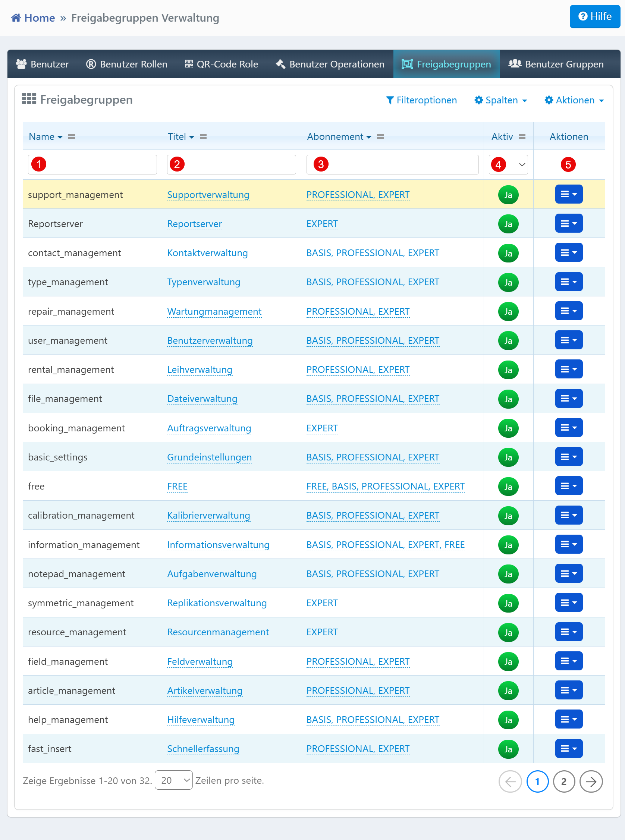Screen dimensions: 625x840
Task: Go to next page with arrow icon
Action: (x=591, y=781)
